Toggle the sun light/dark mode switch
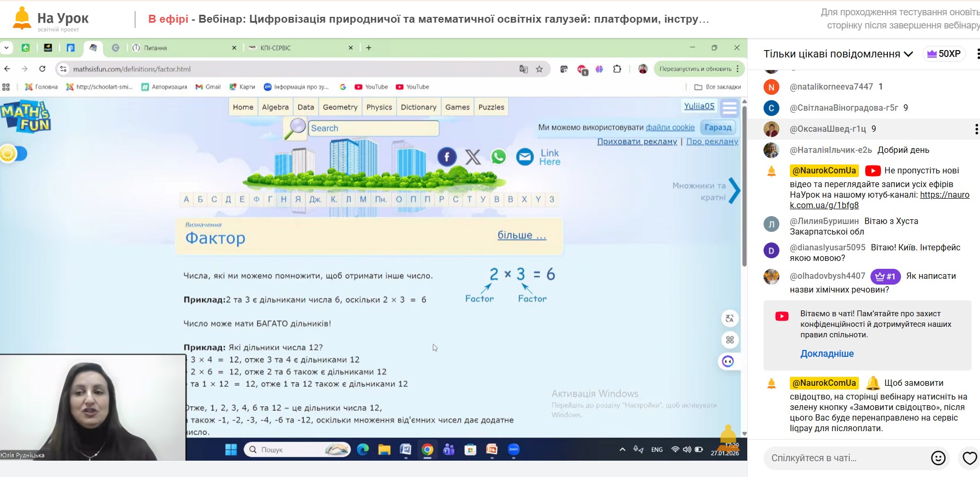Image resolution: width=980 pixels, height=477 pixels. (13, 154)
